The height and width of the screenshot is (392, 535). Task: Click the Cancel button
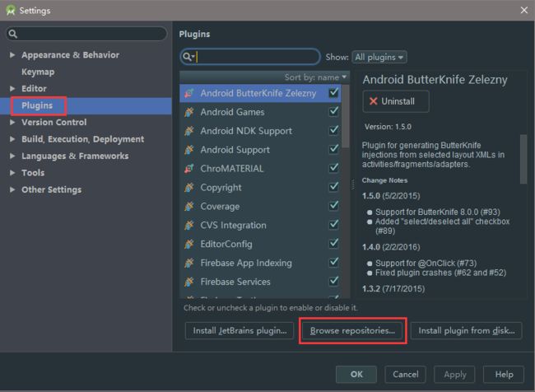[x=405, y=374]
